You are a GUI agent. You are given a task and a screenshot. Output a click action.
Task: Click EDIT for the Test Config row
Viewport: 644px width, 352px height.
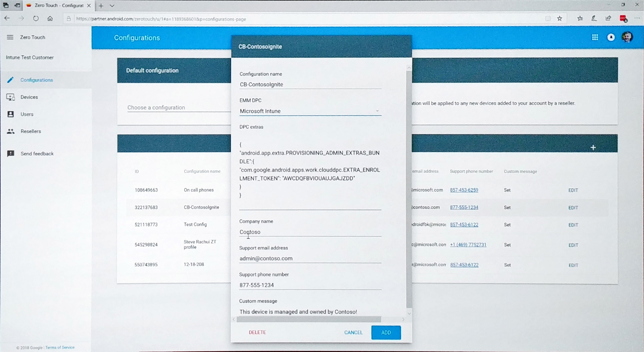pos(573,225)
